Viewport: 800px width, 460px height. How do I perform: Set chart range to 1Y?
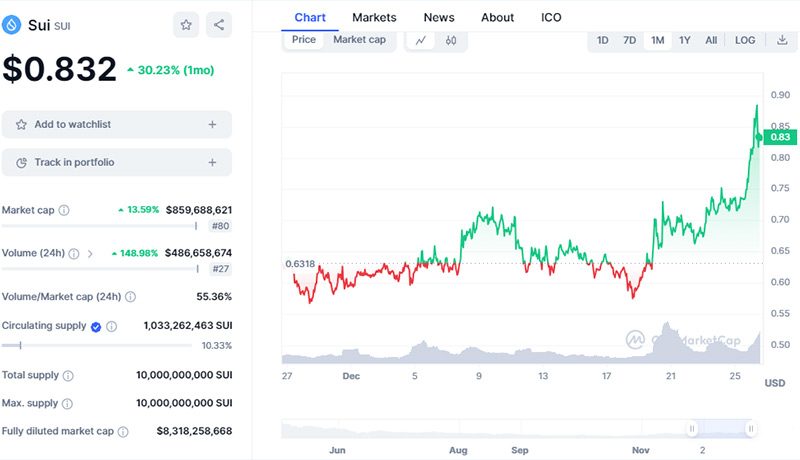(685, 40)
